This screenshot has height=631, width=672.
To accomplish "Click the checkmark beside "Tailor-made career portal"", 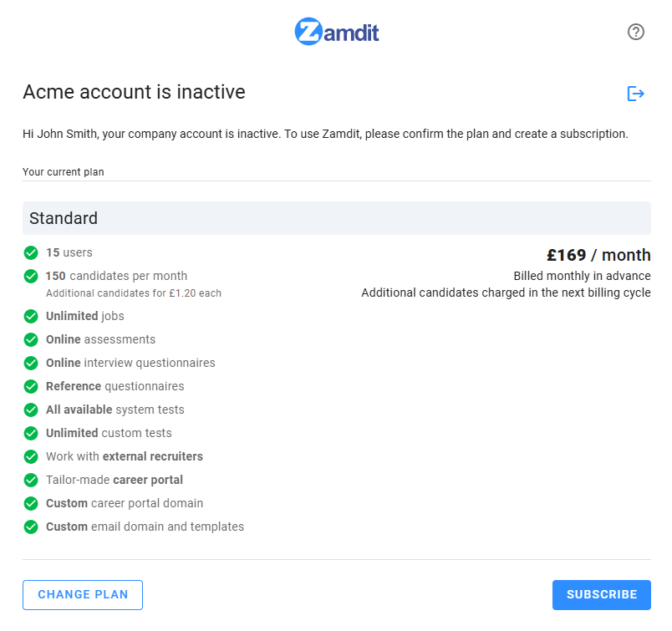I will point(31,480).
